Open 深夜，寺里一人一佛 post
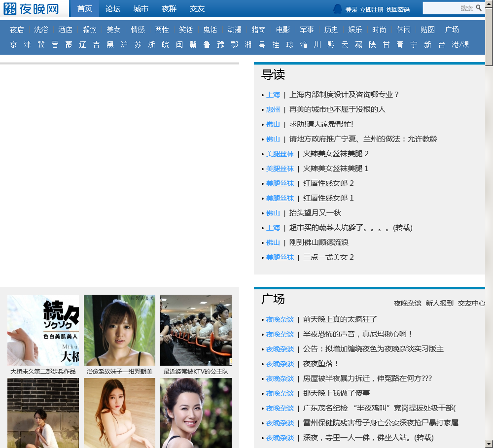The height and width of the screenshot is (448, 493). click(368, 438)
